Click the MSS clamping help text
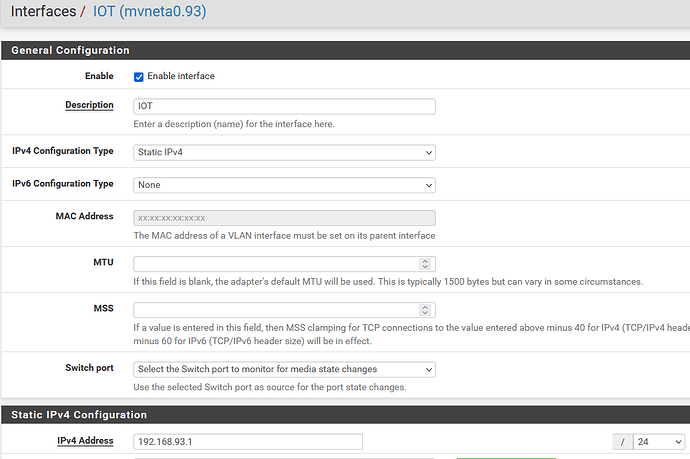690x459 pixels. pyautogui.click(x=411, y=334)
